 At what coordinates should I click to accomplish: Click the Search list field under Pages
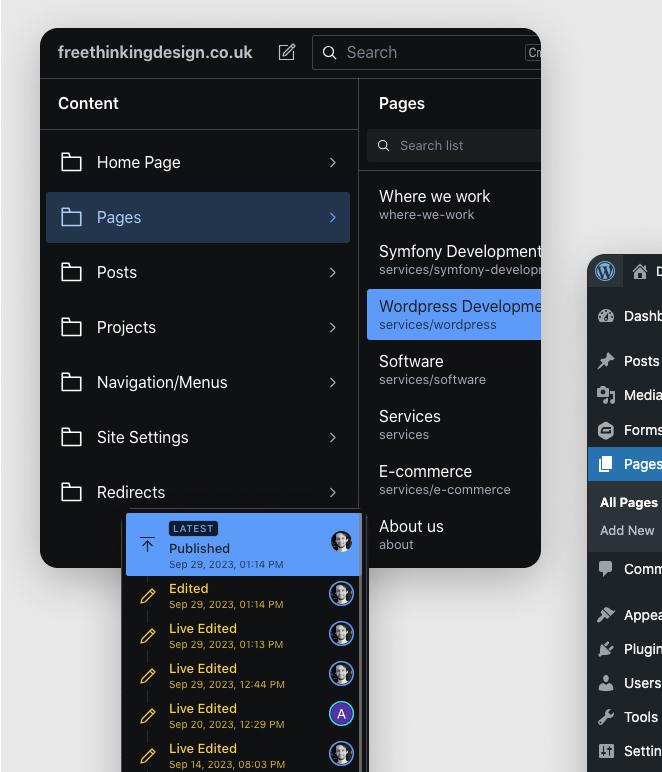(453, 145)
